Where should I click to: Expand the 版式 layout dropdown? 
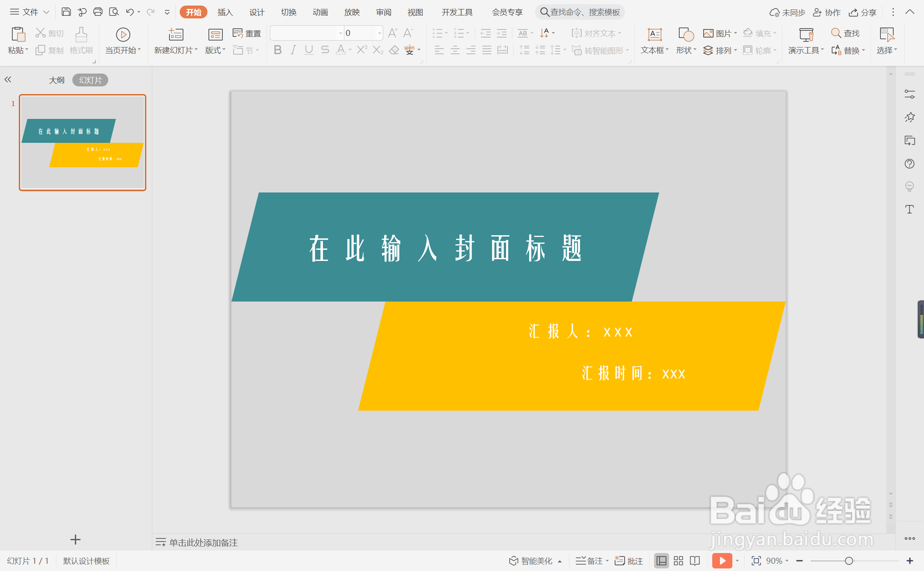[214, 50]
